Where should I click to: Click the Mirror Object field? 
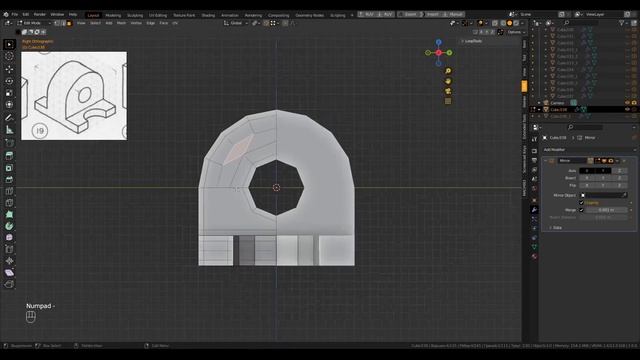point(604,195)
